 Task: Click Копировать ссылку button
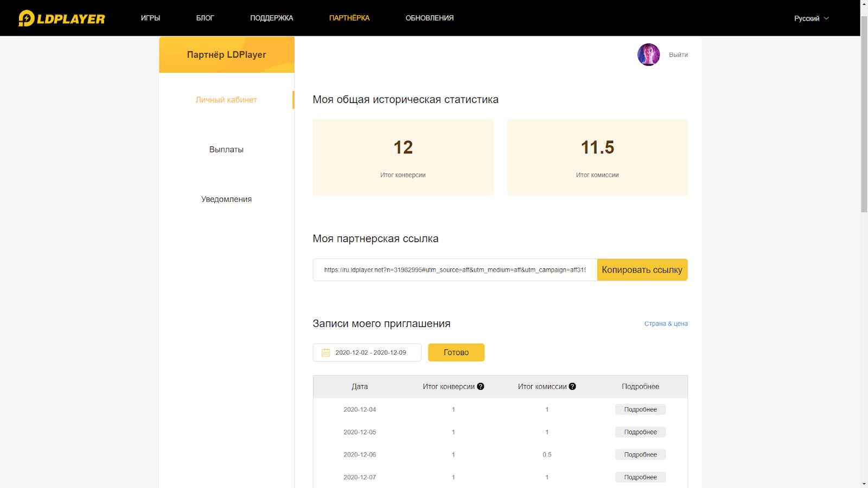pos(642,270)
